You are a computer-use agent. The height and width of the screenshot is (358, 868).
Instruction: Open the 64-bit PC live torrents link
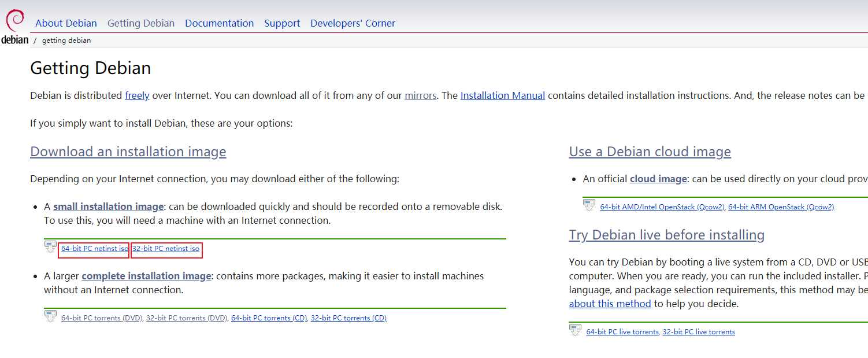click(x=622, y=332)
